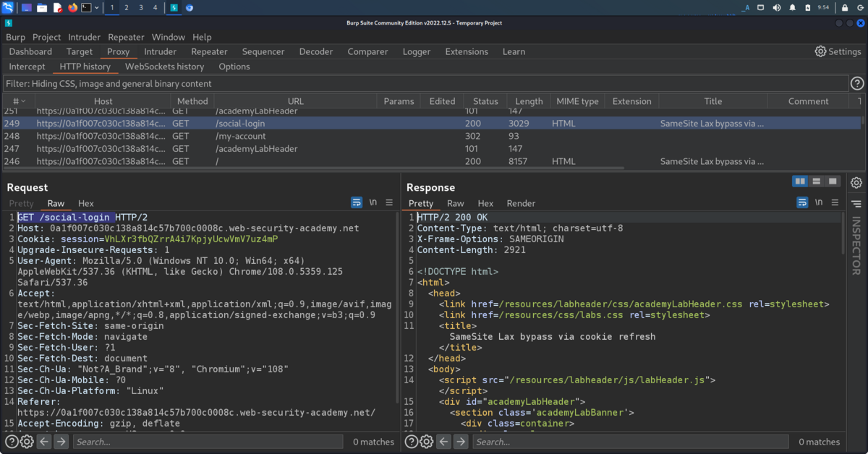This screenshot has width=868, height=454.
Task: Switch to the Repeater tool tab
Action: tap(209, 51)
